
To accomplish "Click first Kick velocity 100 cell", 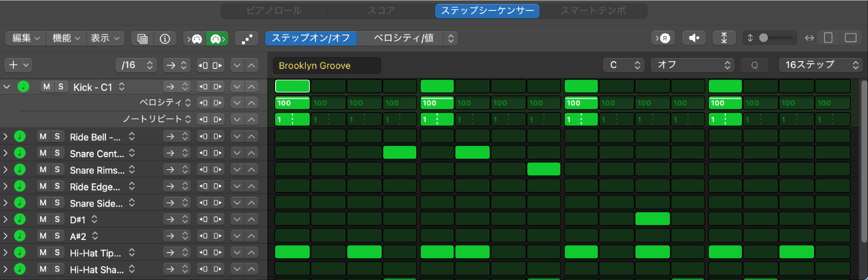I will point(292,103).
